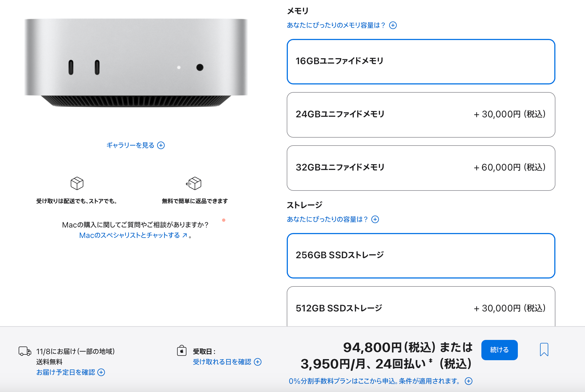Click plus icon beside 受け取れる日を確認
This screenshot has width=585, height=392.
(x=258, y=362)
